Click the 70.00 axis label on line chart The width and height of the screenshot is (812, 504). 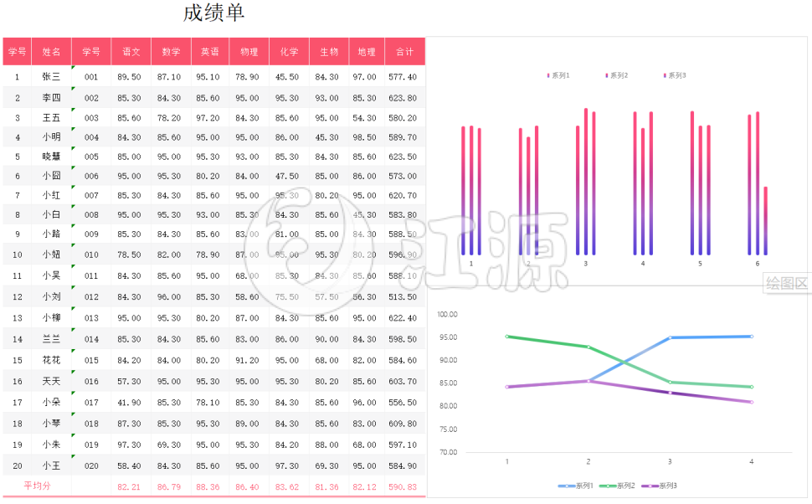tap(449, 452)
